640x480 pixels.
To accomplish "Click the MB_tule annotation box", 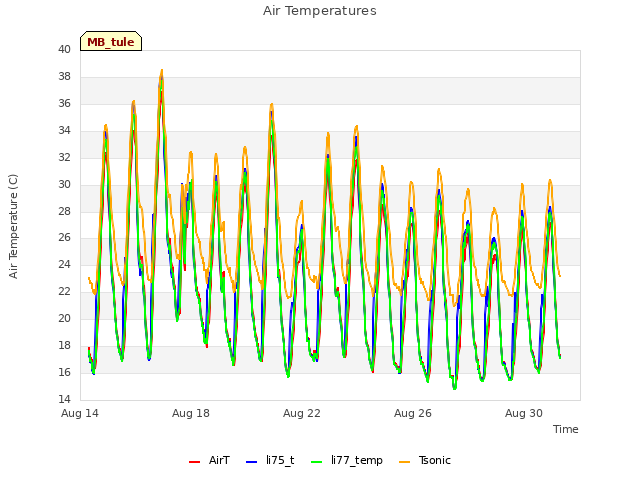I will [x=111, y=41].
